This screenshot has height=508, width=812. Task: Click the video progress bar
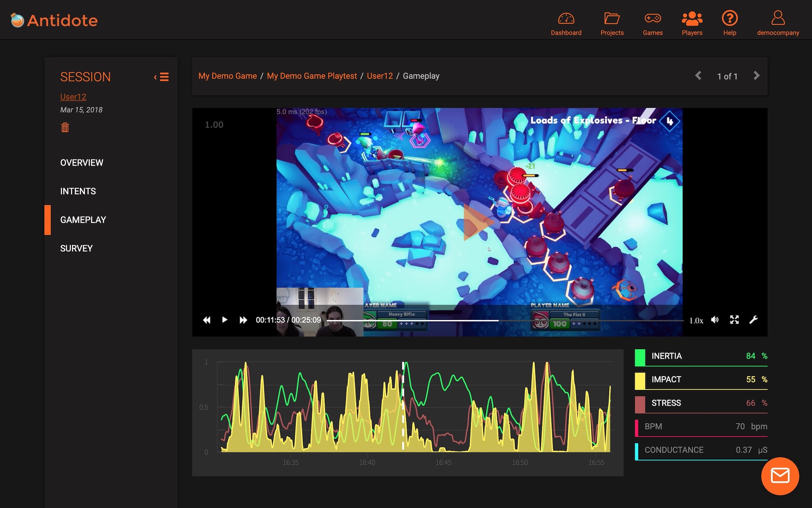pos(505,320)
